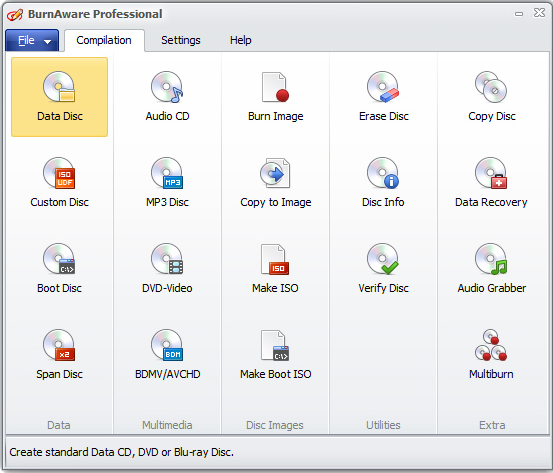The width and height of the screenshot is (553, 473).
Task: Select Copy to Image
Action: click(275, 183)
